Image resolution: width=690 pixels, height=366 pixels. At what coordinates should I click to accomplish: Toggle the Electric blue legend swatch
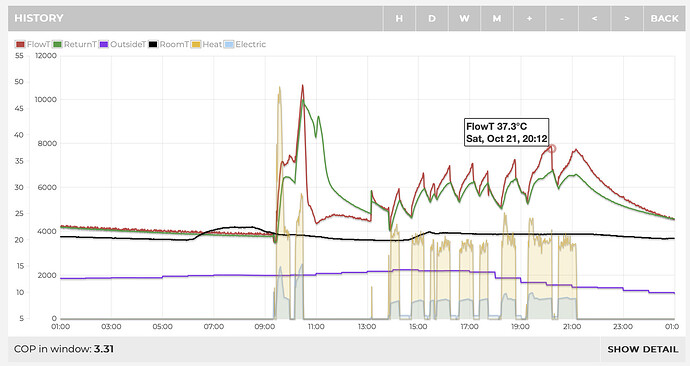229,44
